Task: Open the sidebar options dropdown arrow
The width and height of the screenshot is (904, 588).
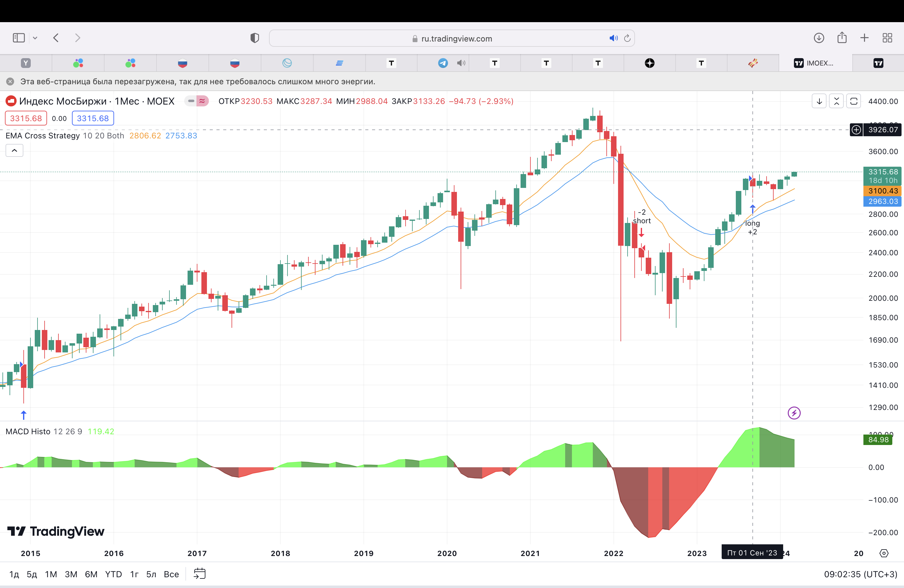Action: click(35, 38)
